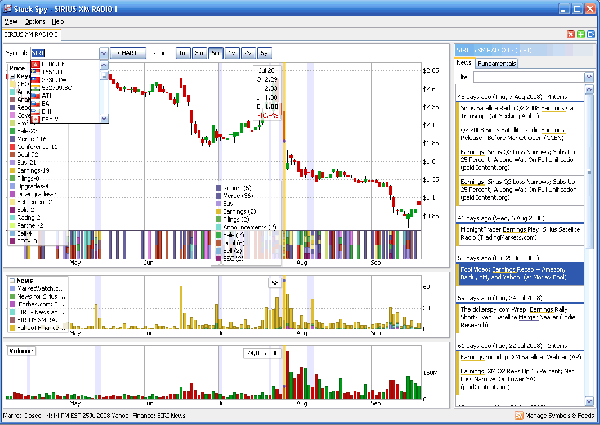
Task: Click the Manage Symbols & Feeds icon
Action: pos(516,414)
